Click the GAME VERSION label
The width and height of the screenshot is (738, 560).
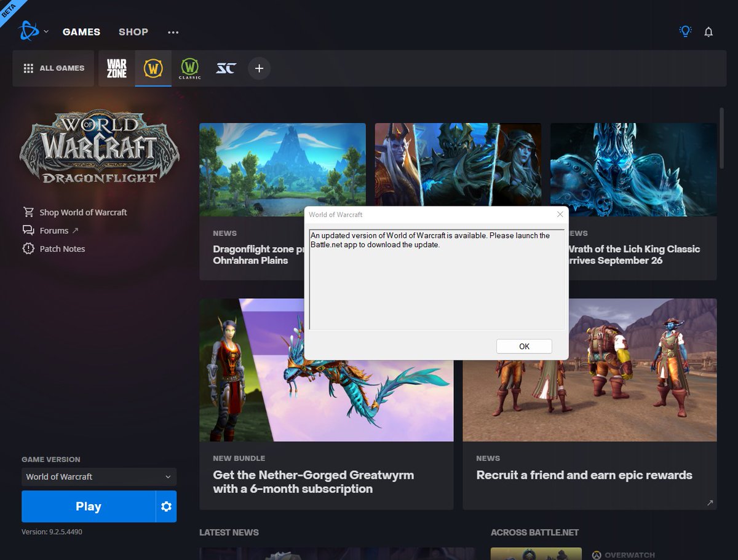pos(51,459)
